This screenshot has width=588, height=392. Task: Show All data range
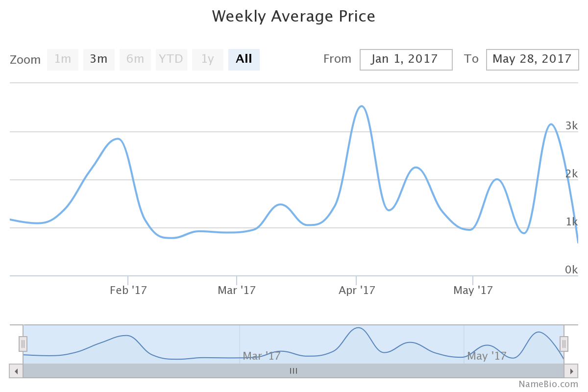tap(244, 60)
